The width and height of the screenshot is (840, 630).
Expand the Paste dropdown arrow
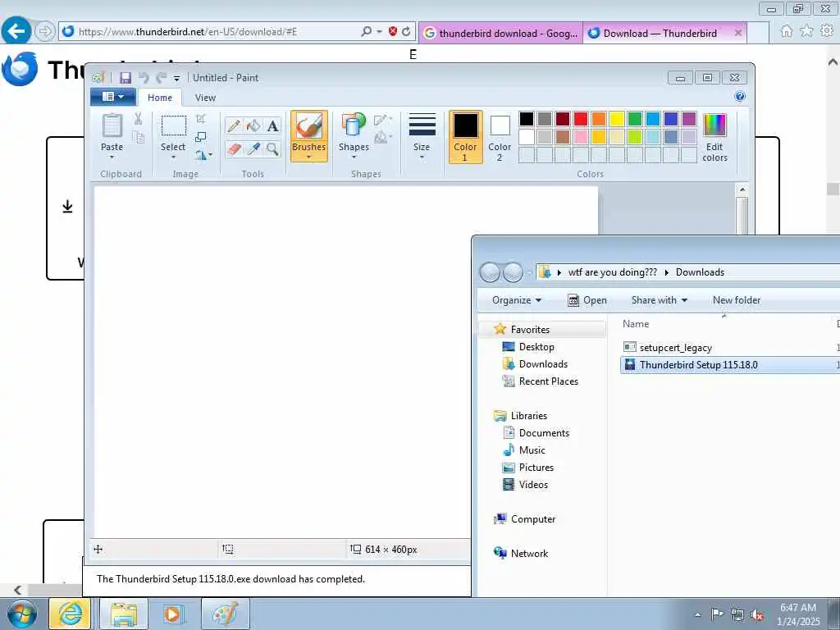[x=112, y=157]
